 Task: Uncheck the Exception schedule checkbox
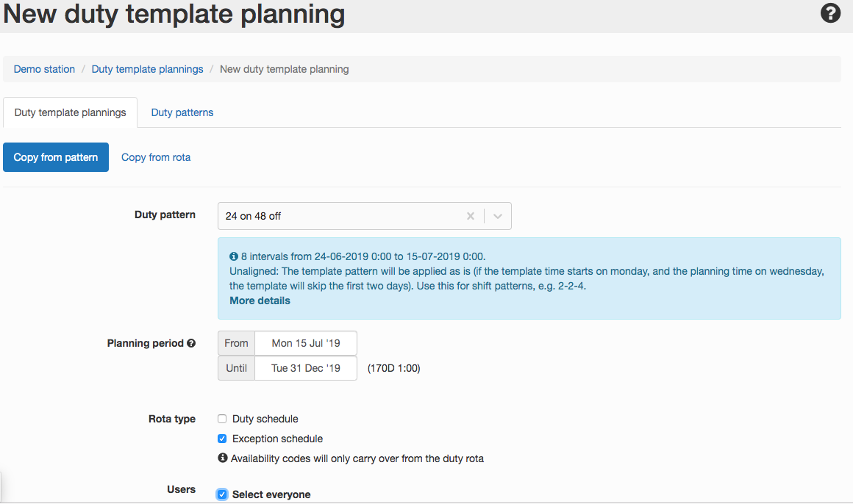tap(222, 439)
